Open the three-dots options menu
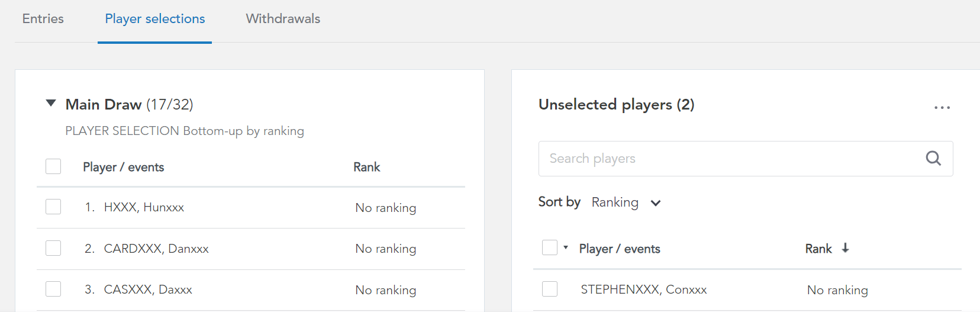The height and width of the screenshot is (312, 980). [x=942, y=108]
